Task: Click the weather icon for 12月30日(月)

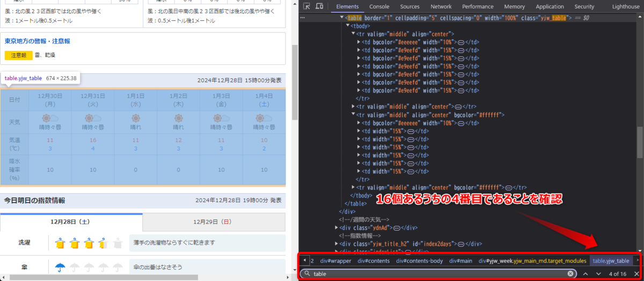Action: 50,119
